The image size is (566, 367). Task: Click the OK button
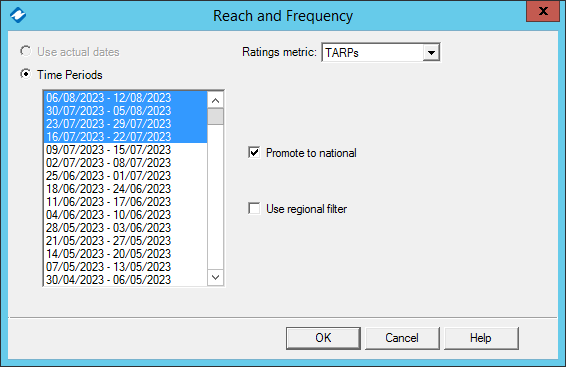[323, 338]
